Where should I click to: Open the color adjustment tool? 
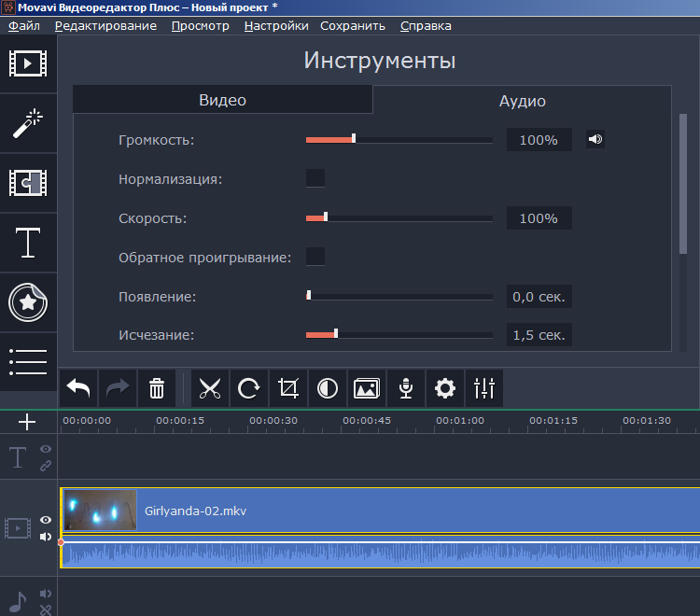coord(328,388)
